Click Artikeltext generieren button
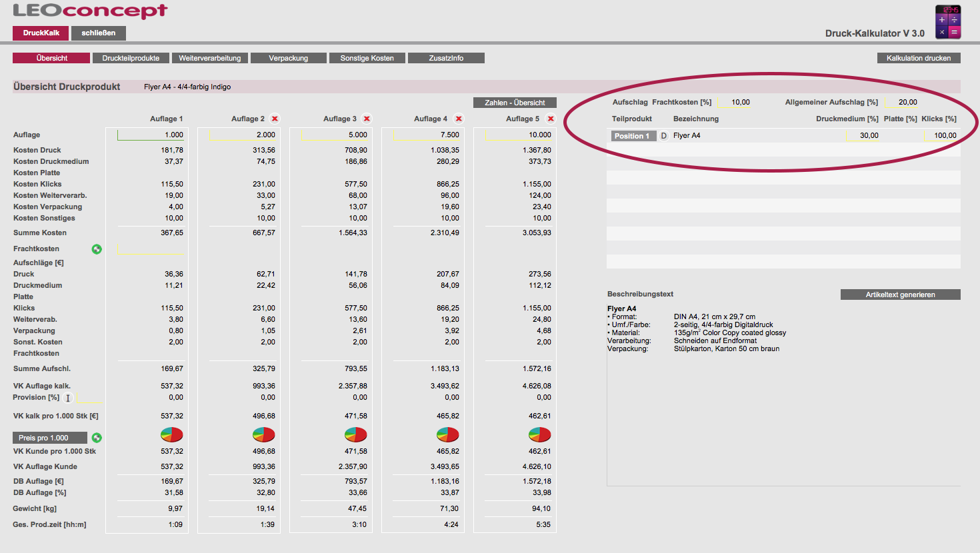The height and width of the screenshot is (553, 980). 901,294
